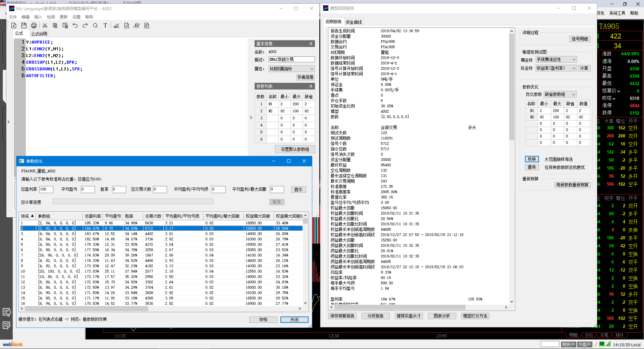Open the 属性 dropdown
The image size is (644, 349).
tap(312, 69)
